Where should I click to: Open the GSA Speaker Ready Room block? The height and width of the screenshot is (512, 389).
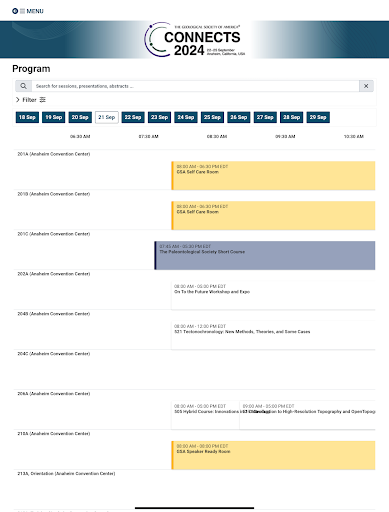tap(273, 455)
